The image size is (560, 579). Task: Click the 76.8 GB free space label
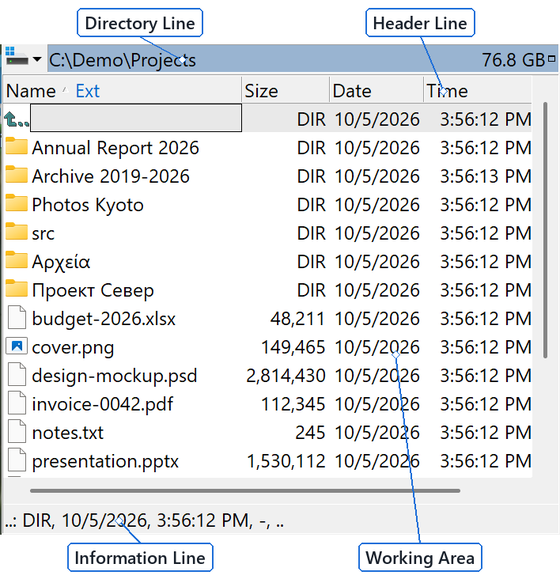[x=513, y=60]
